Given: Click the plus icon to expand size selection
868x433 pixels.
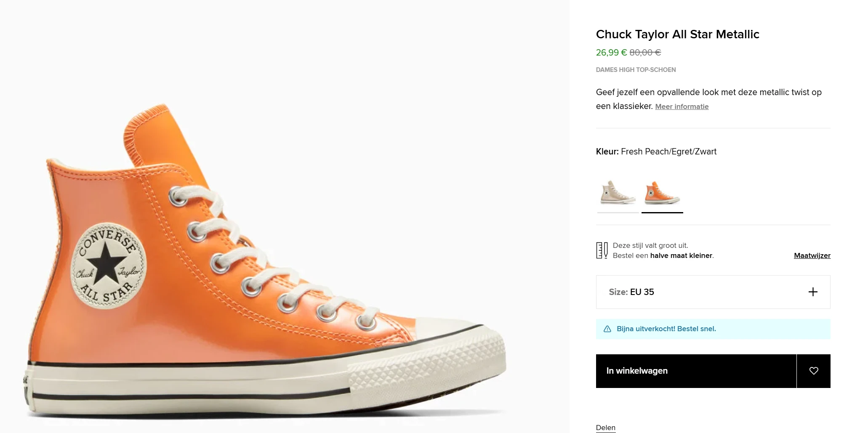Looking at the screenshot, I should 813,292.
